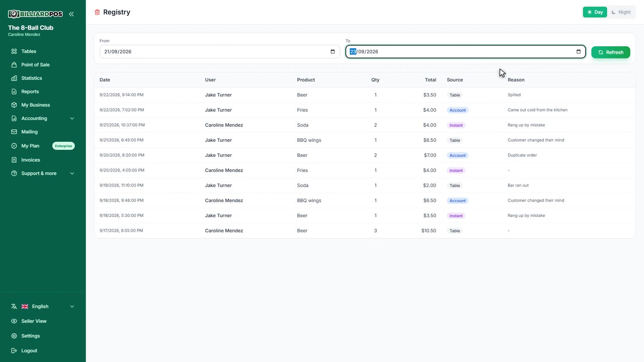Open My Business box icon
The image size is (644, 362).
(14, 105)
